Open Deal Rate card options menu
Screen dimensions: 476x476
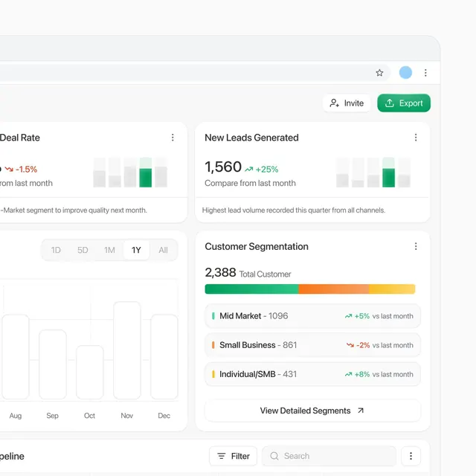(x=173, y=138)
